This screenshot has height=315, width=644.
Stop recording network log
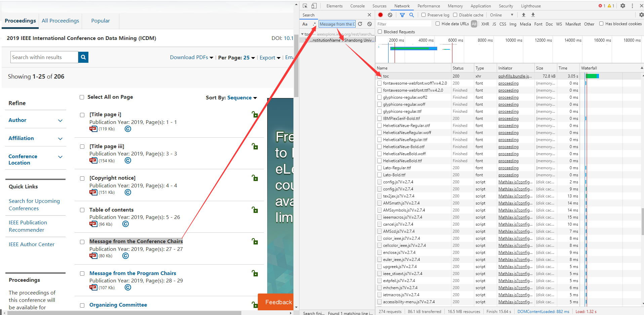(x=380, y=15)
